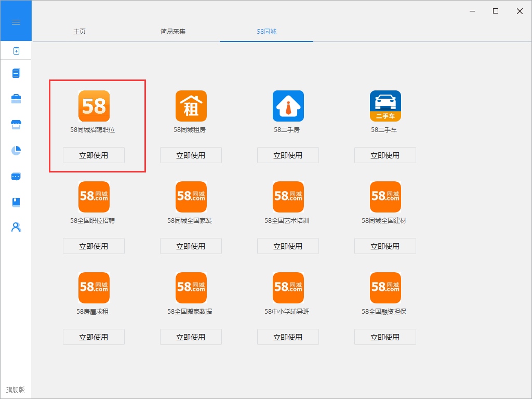This screenshot has width=532, height=399.
Task: Open the pie chart sidebar icon
Action: [16, 150]
